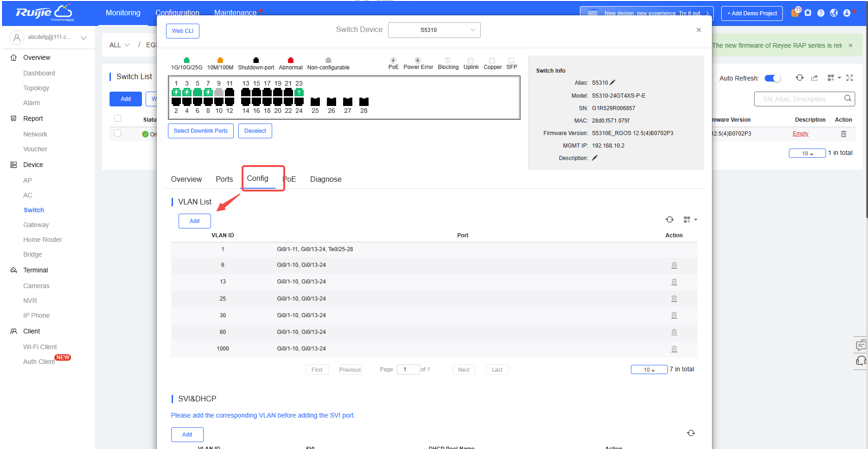The height and width of the screenshot is (452, 868).
Task: Switch to Config tab
Action: [257, 178]
